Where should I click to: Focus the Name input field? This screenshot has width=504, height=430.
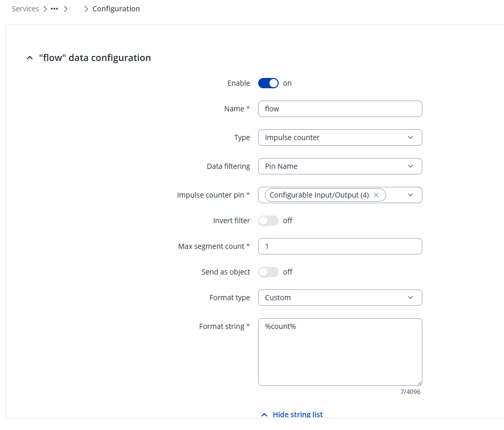(x=340, y=109)
